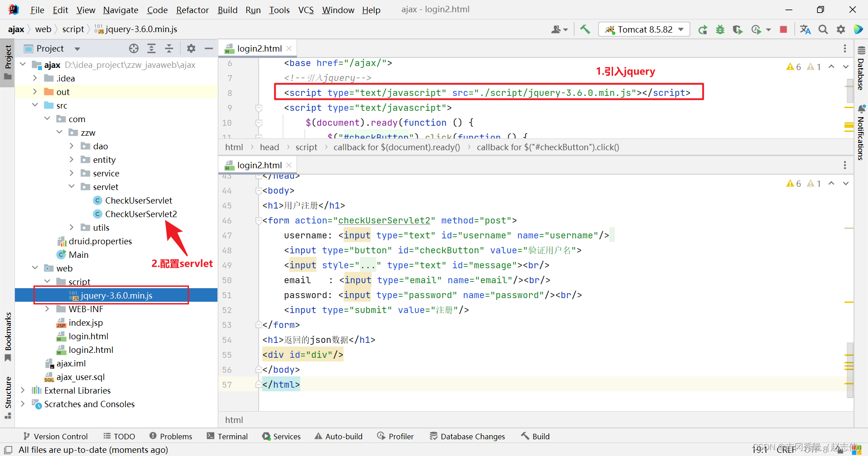868x456 pixels.
Task: Open the upper editor tab options menu
Action: (x=844, y=48)
